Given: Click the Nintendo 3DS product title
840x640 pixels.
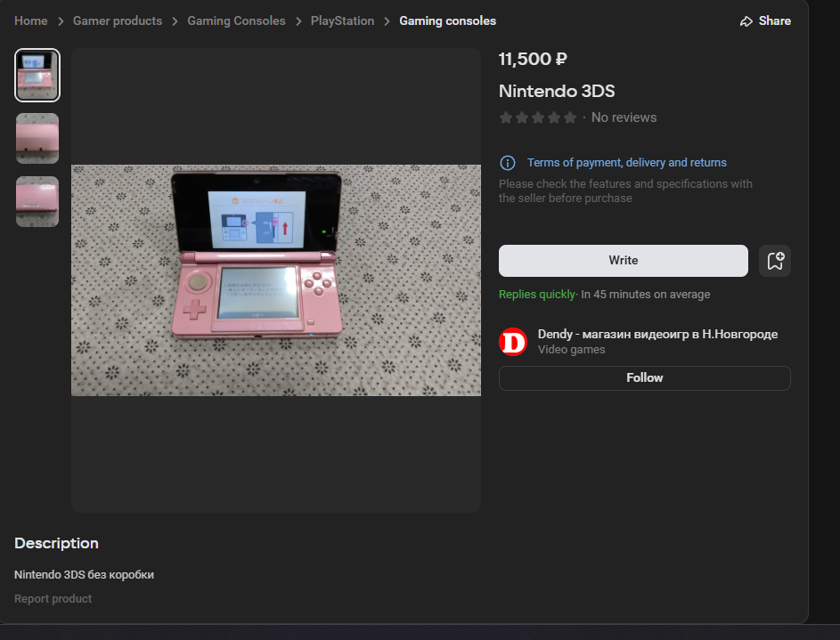Looking at the screenshot, I should [557, 91].
